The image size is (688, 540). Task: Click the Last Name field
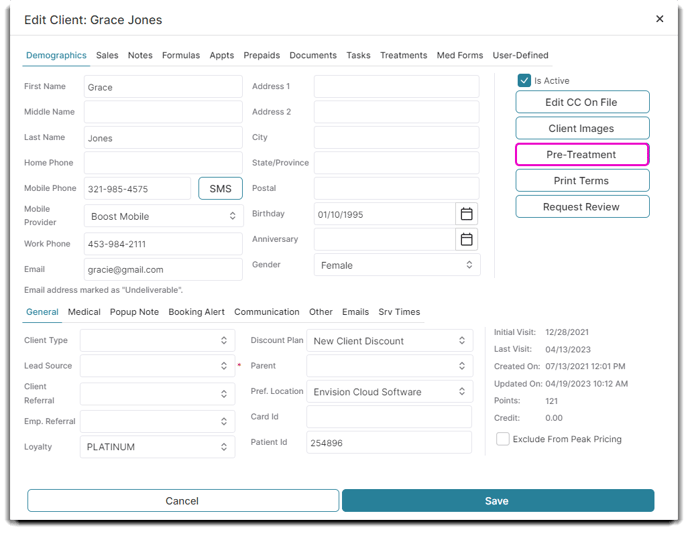[x=163, y=138]
